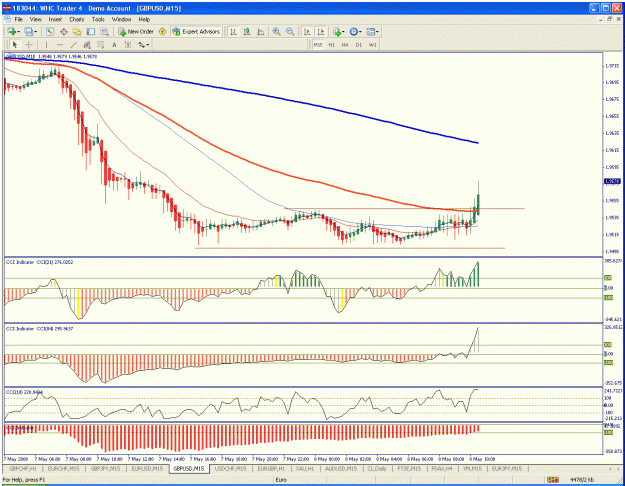The image size is (625, 486).
Task: Switch to the AUDUSD,M15 chart tab
Action: coord(341,469)
